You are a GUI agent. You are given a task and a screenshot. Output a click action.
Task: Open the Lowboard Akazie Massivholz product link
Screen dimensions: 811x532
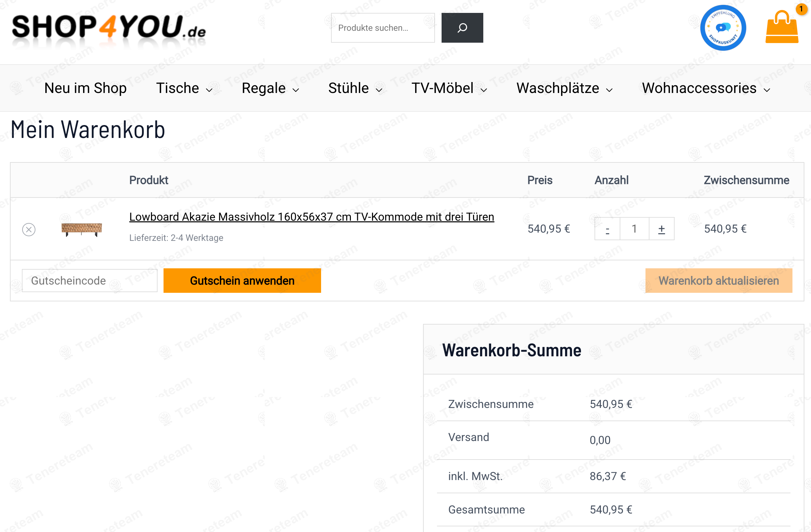pos(311,217)
